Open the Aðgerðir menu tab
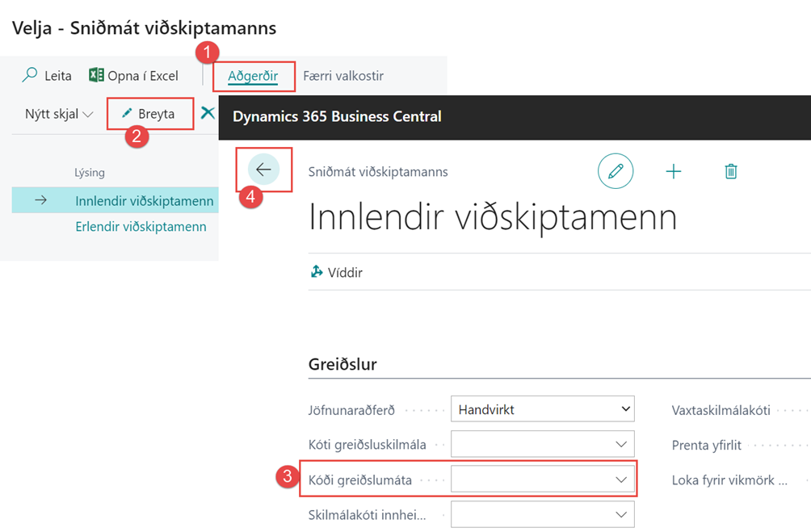 tap(252, 76)
